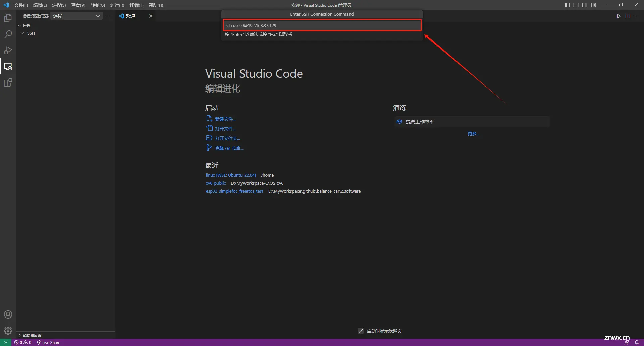Collapse the SSH tree node
This screenshot has width=644, height=346.
point(22,33)
